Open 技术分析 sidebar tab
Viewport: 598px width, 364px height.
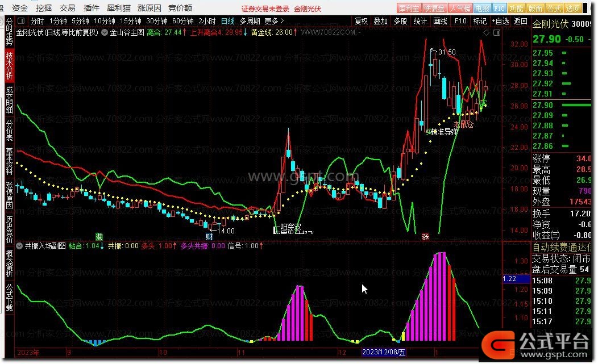(x=9, y=66)
